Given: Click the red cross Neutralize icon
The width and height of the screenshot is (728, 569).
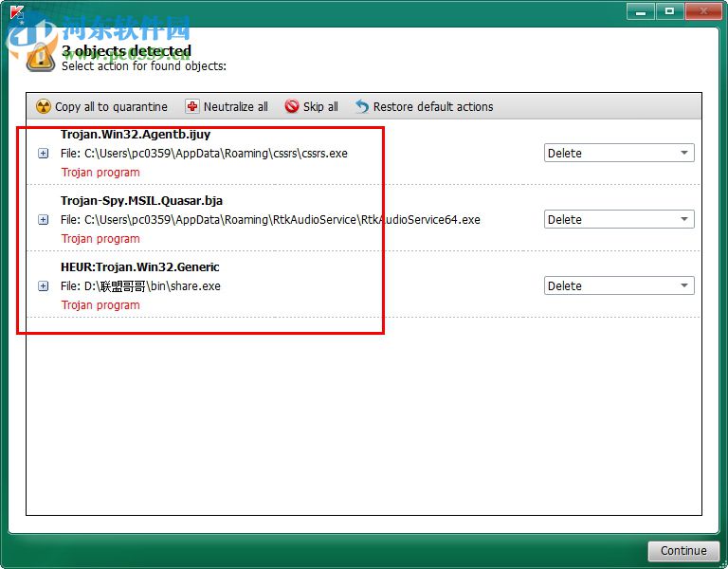Looking at the screenshot, I should click(192, 106).
